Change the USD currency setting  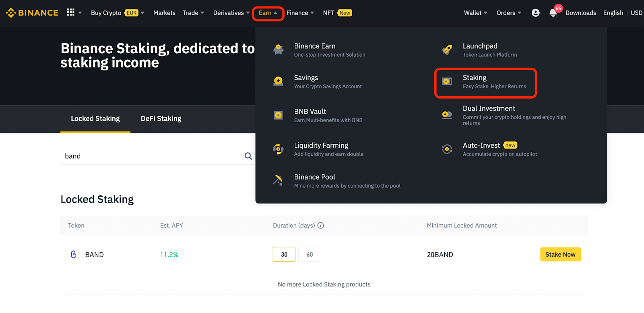636,13
